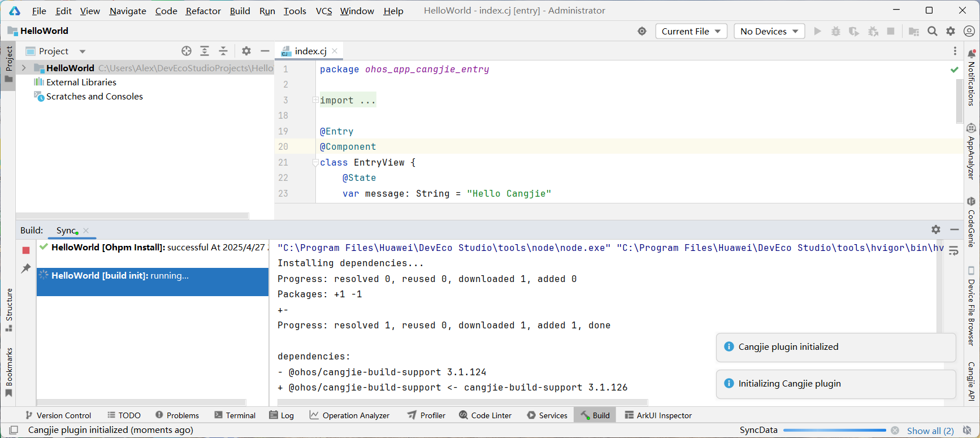Open Search Everywhere magnifier icon
The width and height of the screenshot is (980, 438).
pyautogui.click(x=933, y=31)
